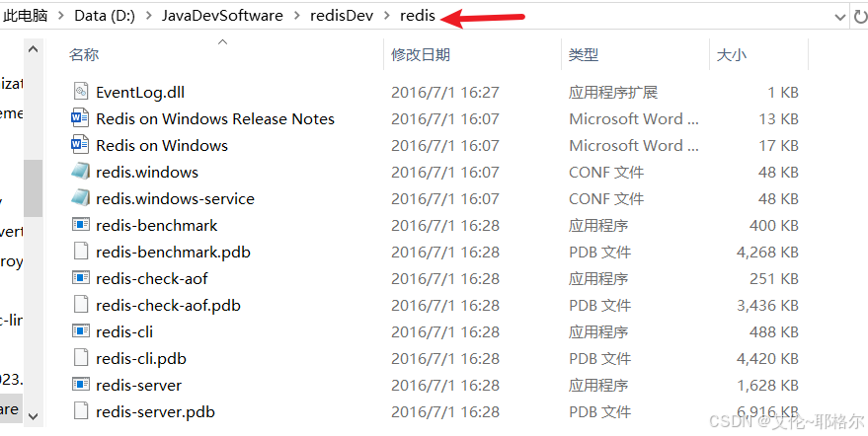Click the redis-cli.pdb file icon

pyautogui.click(x=81, y=358)
